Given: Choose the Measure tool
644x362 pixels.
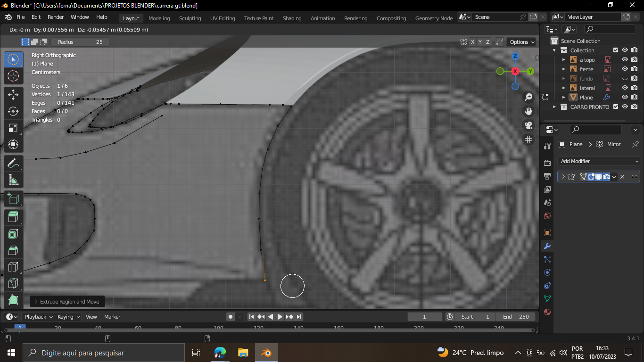Looking at the screenshot, I should (13, 180).
